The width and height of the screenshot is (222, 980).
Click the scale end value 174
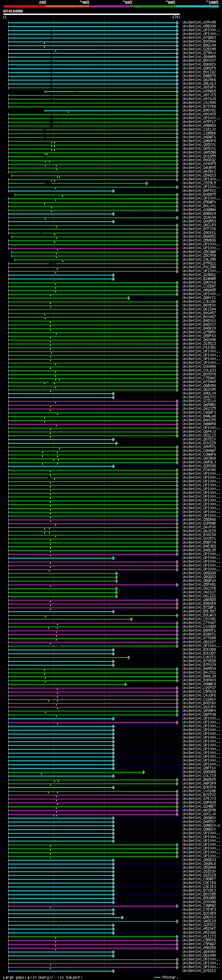coord(175,17)
